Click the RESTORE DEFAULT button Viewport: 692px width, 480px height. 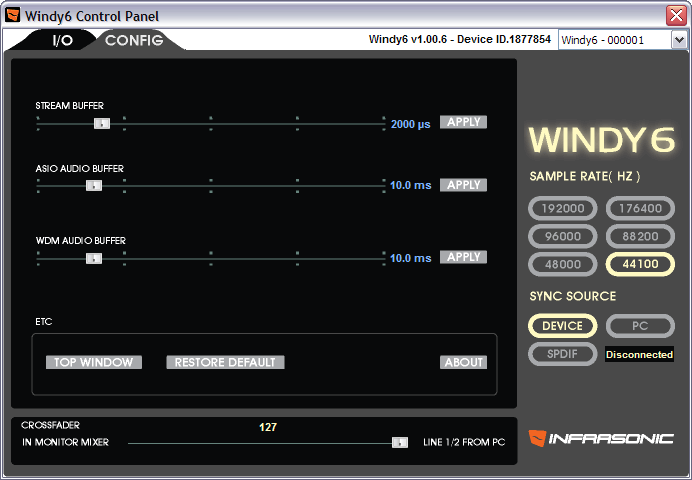pos(225,362)
